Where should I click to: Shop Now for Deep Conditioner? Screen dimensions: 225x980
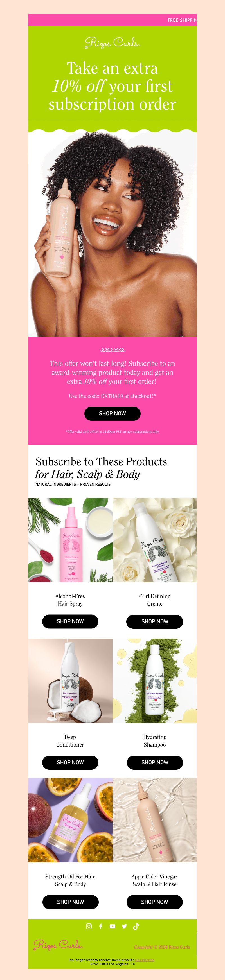[x=70, y=762]
